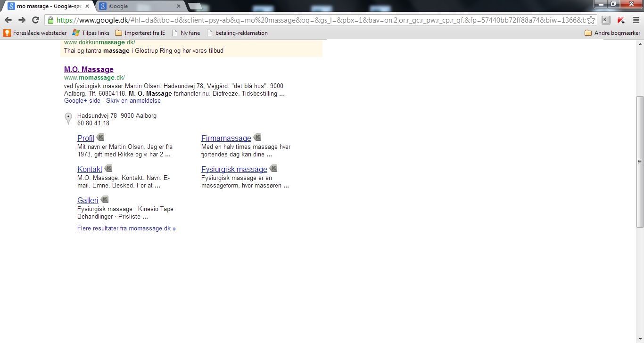Reload the current Google search page
Viewport: 644px width, 343px height.
35,20
